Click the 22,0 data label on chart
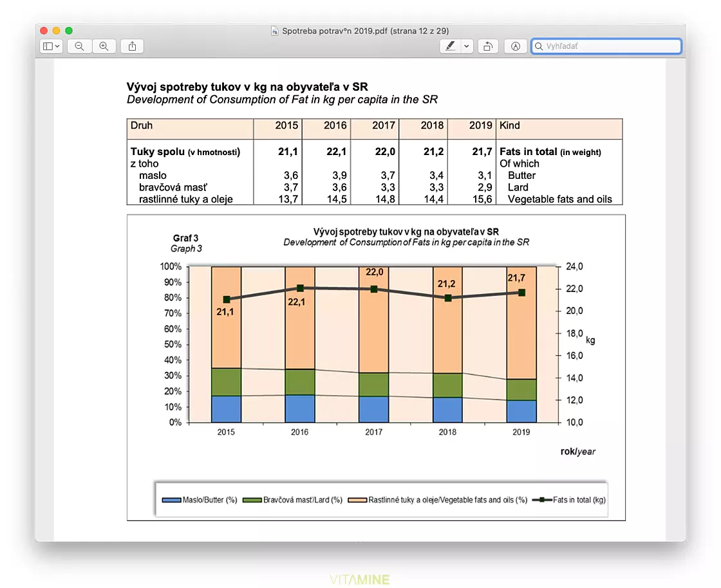721x588 pixels. click(x=374, y=272)
